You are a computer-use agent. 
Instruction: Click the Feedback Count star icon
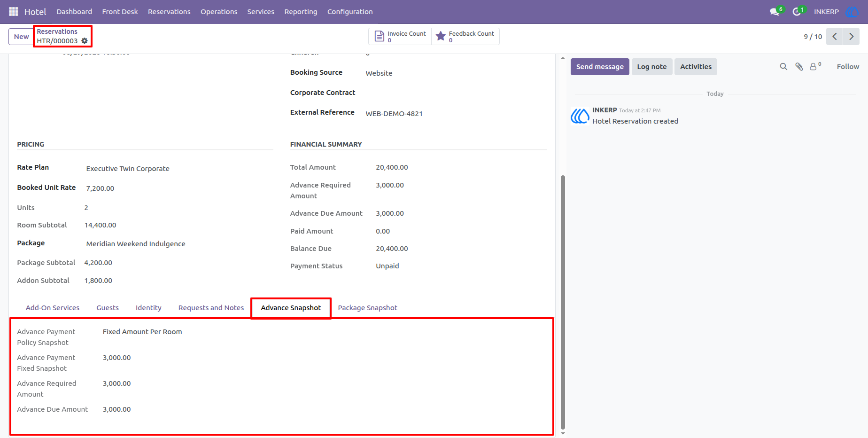click(x=441, y=36)
